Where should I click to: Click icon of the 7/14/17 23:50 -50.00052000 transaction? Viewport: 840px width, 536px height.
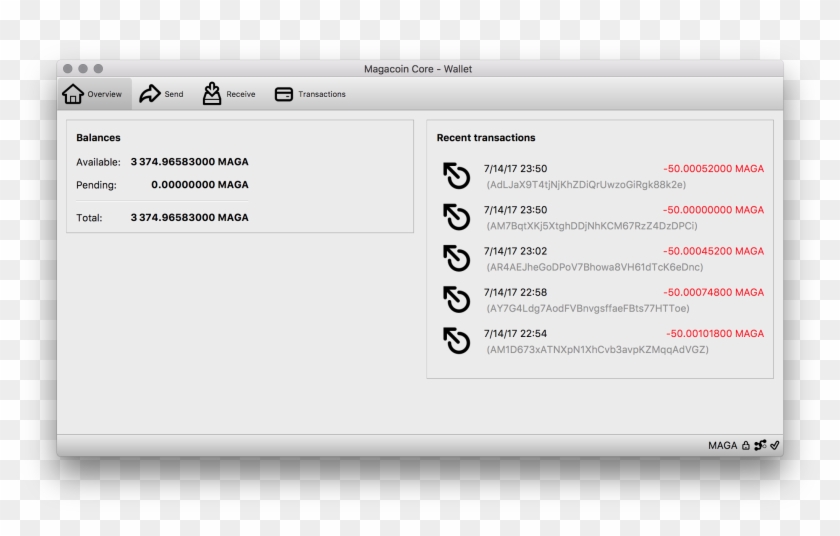point(456,176)
